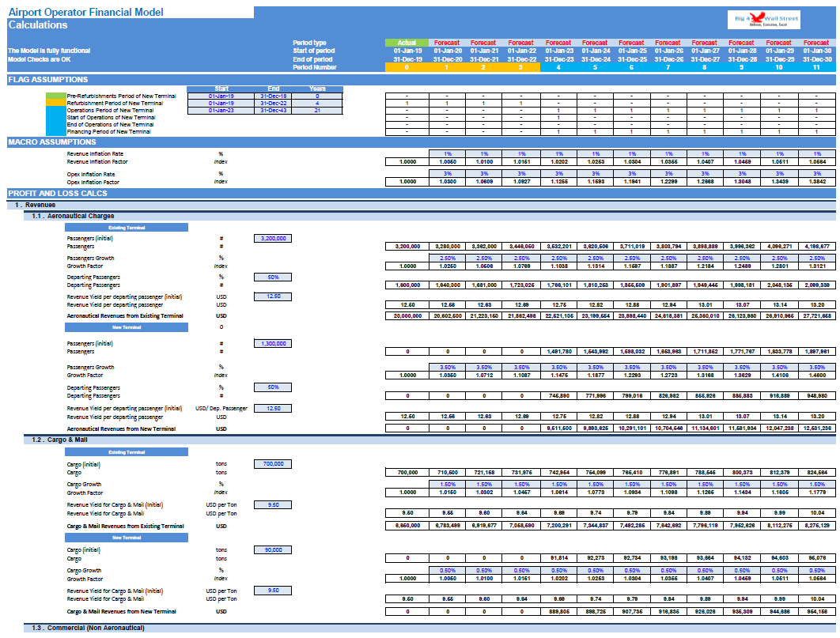Select the Departing Passengers 50% input under Existing Terminal
840x638 pixels.
point(273,277)
